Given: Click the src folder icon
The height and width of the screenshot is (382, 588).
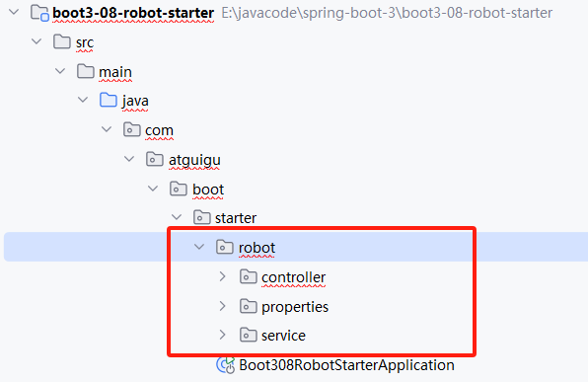Looking at the screenshot, I should coord(62,41).
